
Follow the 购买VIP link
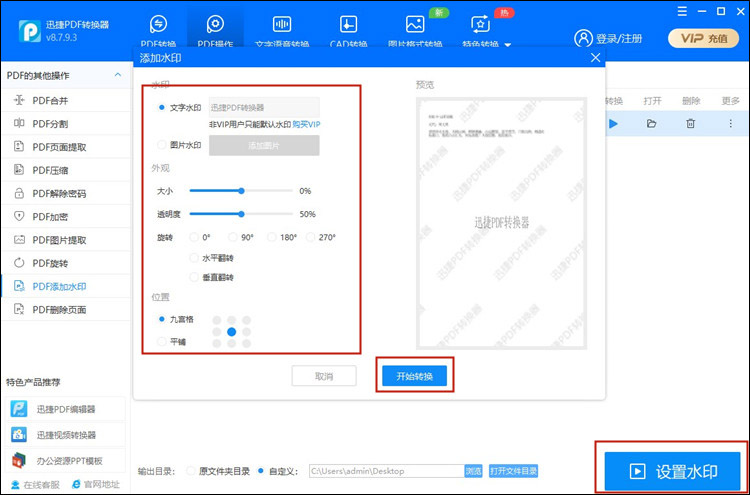pyautogui.click(x=306, y=124)
